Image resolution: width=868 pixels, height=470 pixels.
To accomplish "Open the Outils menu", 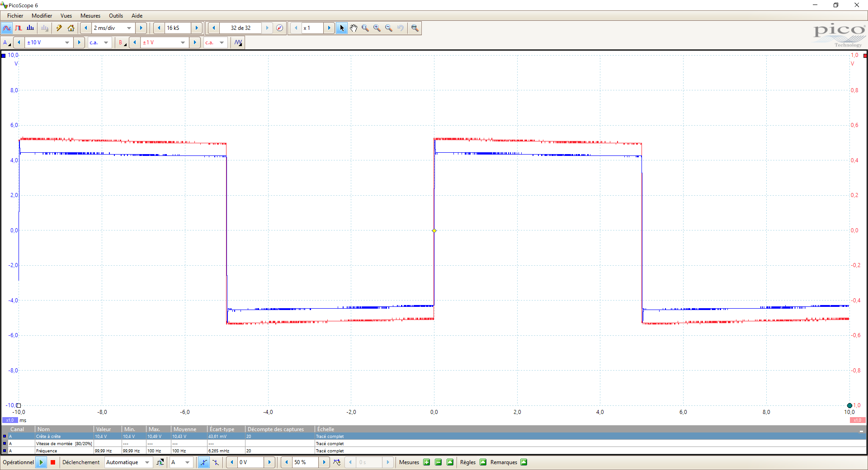I will click(116, 16).
